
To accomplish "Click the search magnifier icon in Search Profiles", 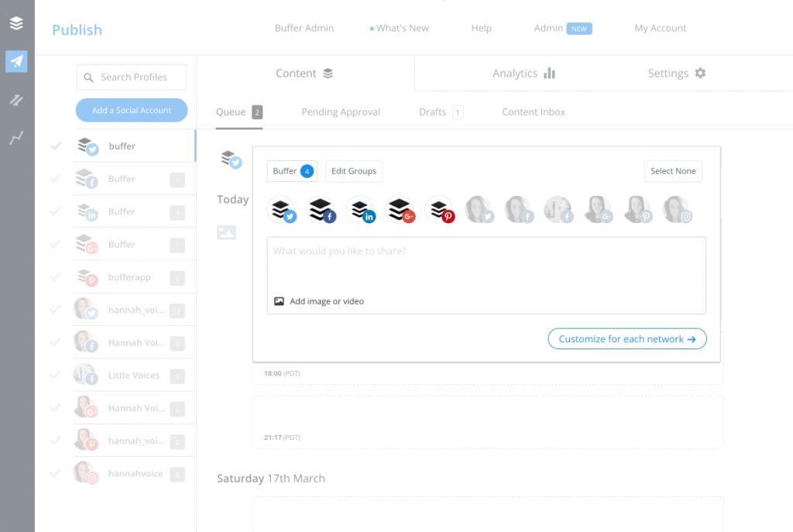I will [x=88, y=77].
